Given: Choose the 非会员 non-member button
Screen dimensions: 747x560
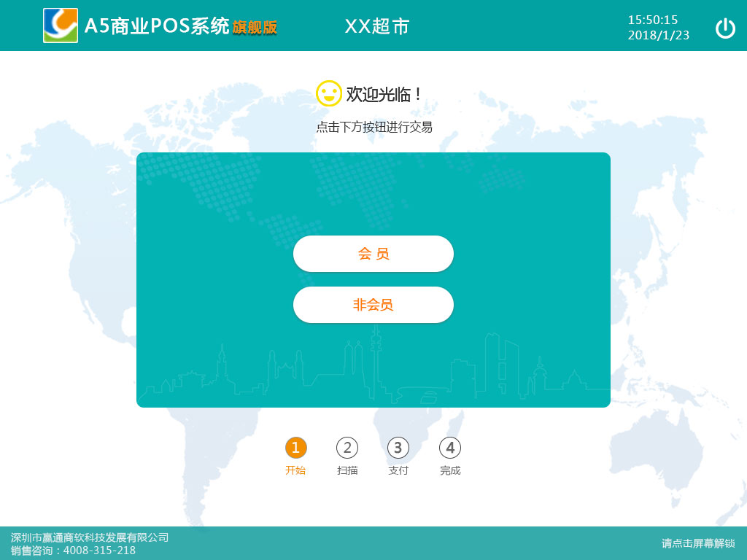Looking at the screenshot, I should [x=373, y=305].
